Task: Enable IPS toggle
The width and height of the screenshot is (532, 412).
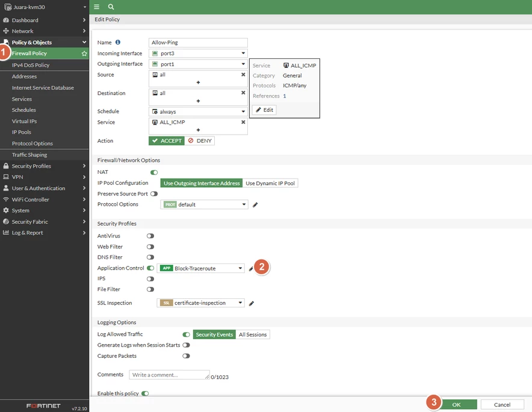Action: pos(150,278)
